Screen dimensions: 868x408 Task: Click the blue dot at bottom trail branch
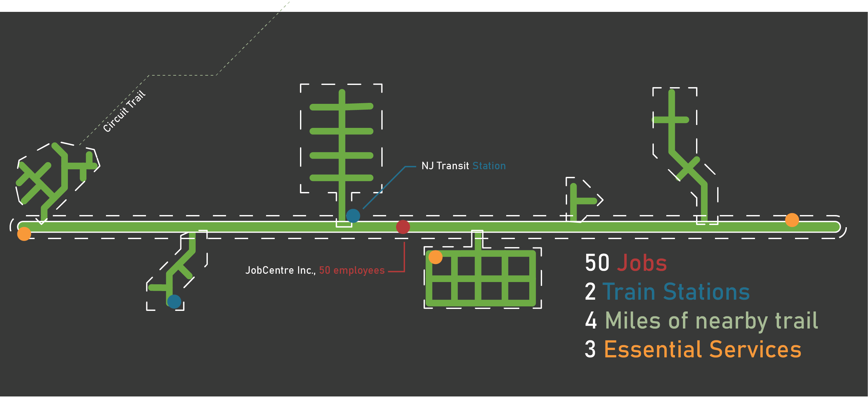point(174,302)
